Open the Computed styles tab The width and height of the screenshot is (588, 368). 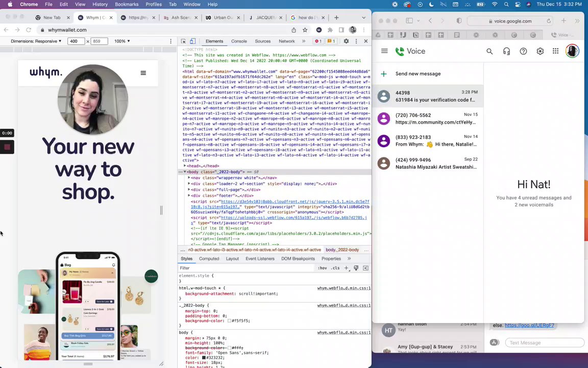pyautogui.click(x=209, y=259)
